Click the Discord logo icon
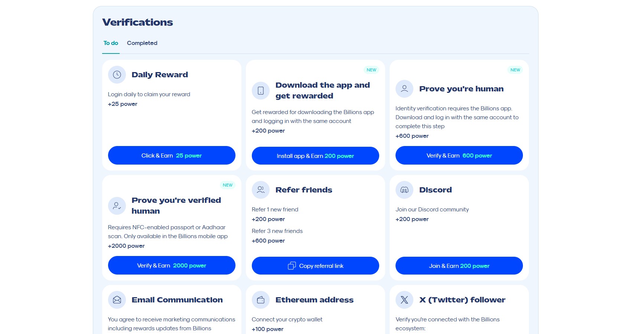The height and width of the screenshot is (334, 644). click(404, 190)
